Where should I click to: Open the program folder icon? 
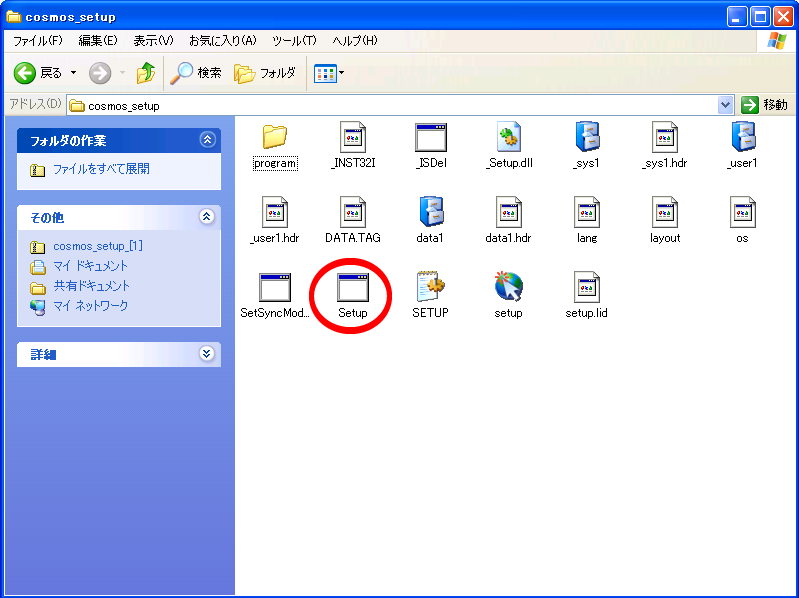(275, 137)
